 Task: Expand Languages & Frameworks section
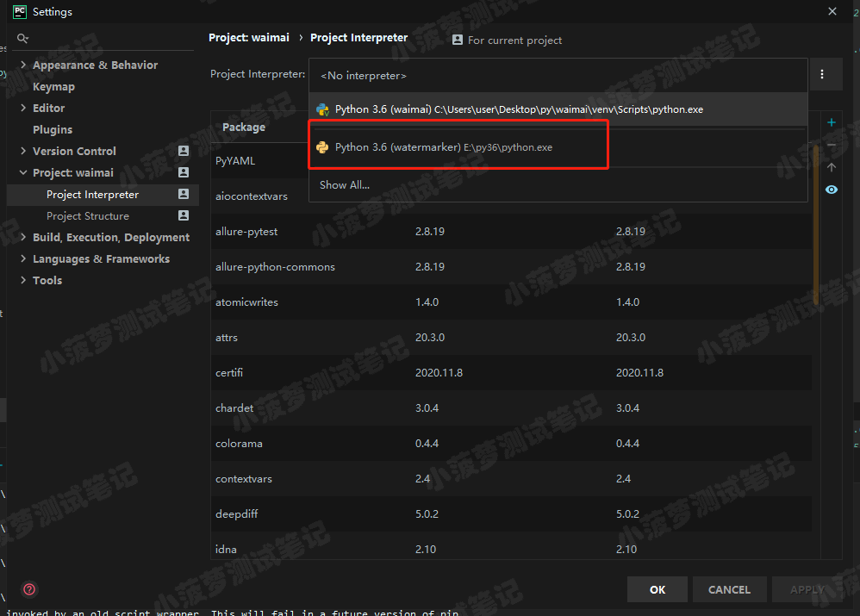point(23,258)
